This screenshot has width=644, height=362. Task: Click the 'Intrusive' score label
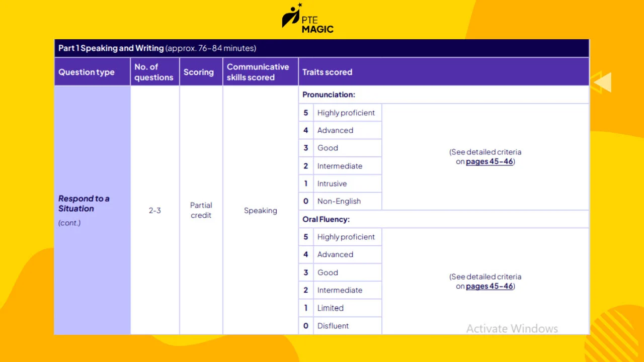coord(332,184)
